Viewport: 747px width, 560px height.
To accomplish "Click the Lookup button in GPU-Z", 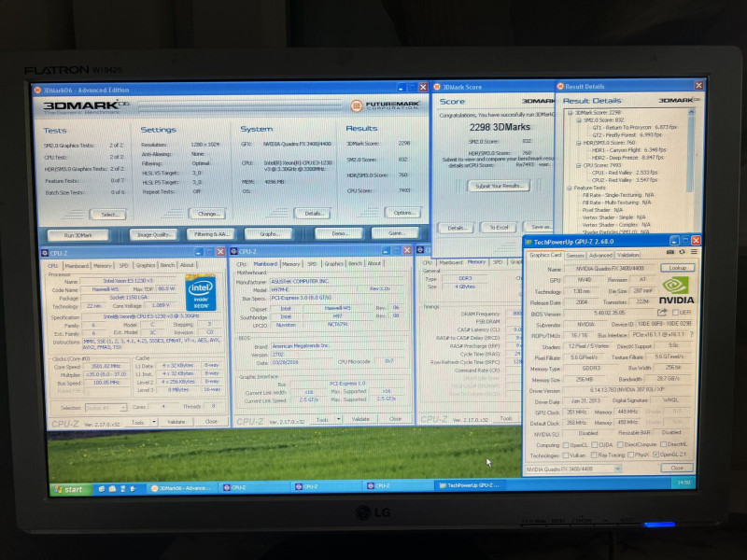I will click(677, 268).
